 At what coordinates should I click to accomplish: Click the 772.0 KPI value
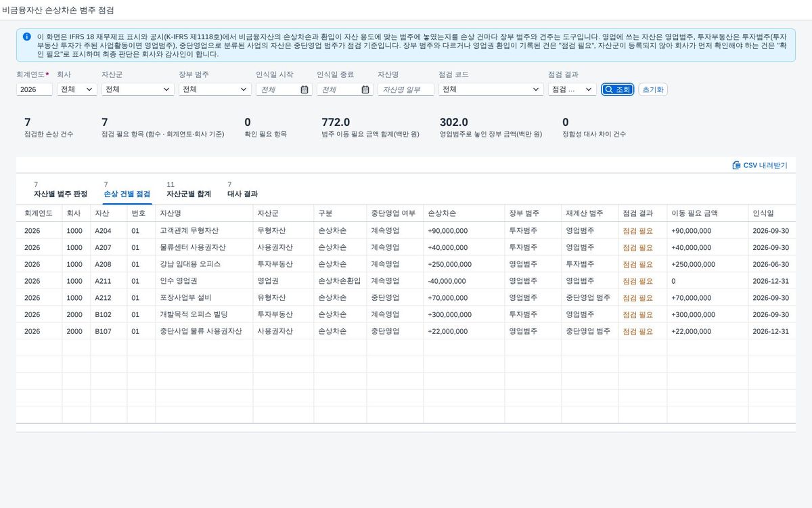[336, 122]
